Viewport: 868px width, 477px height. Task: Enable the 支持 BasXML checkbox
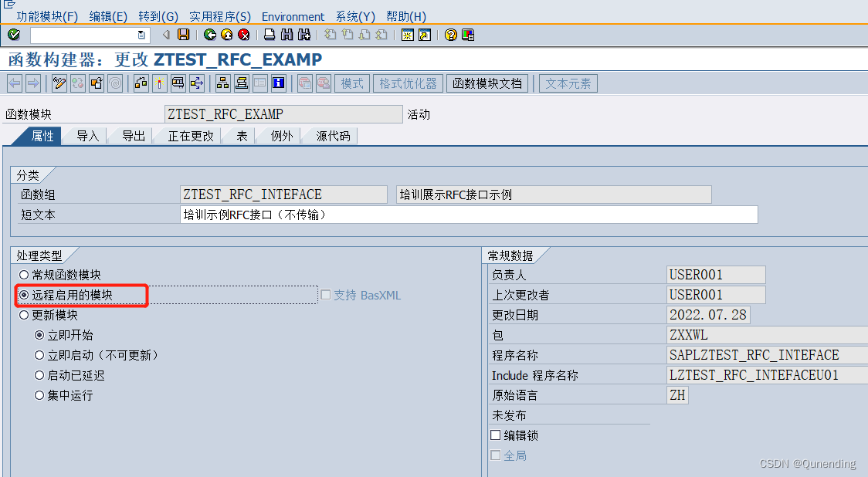[x=324, y=294]
